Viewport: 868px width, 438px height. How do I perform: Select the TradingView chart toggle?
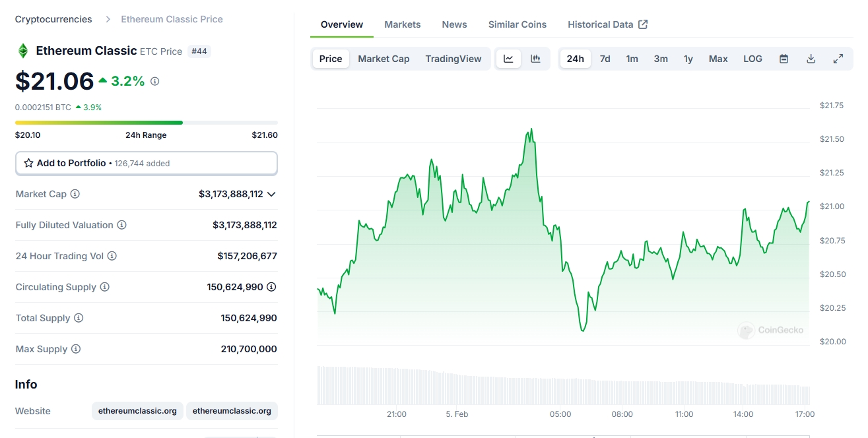[x=453, y=59]
